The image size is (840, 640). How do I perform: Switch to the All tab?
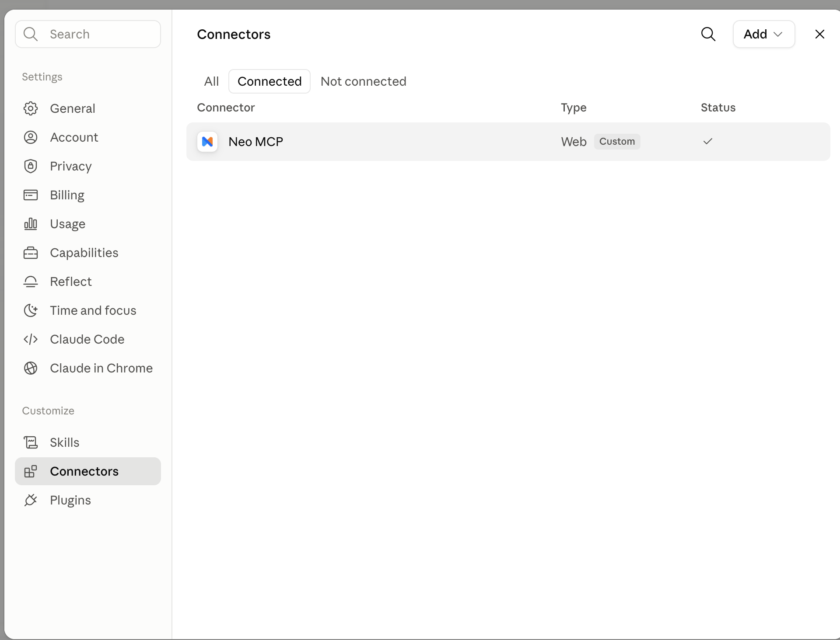[x=211, y=81]
